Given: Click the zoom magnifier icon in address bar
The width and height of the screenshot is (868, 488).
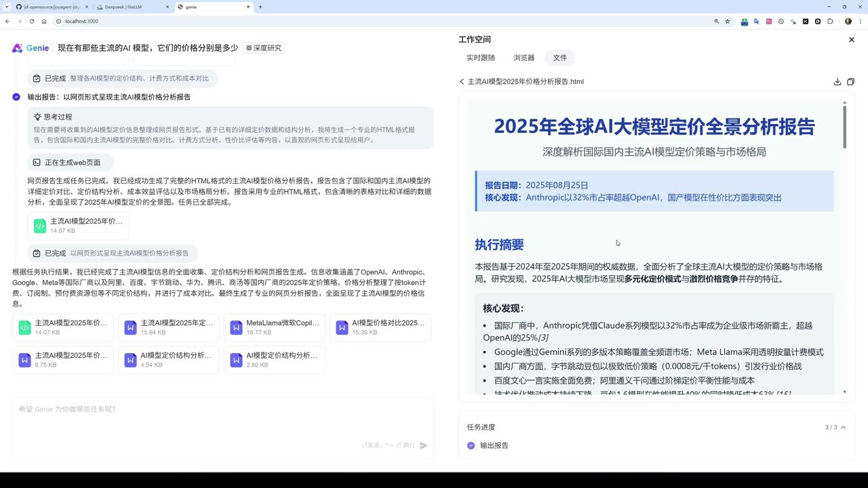Looking at the screenshot, I should coord(716,21).
